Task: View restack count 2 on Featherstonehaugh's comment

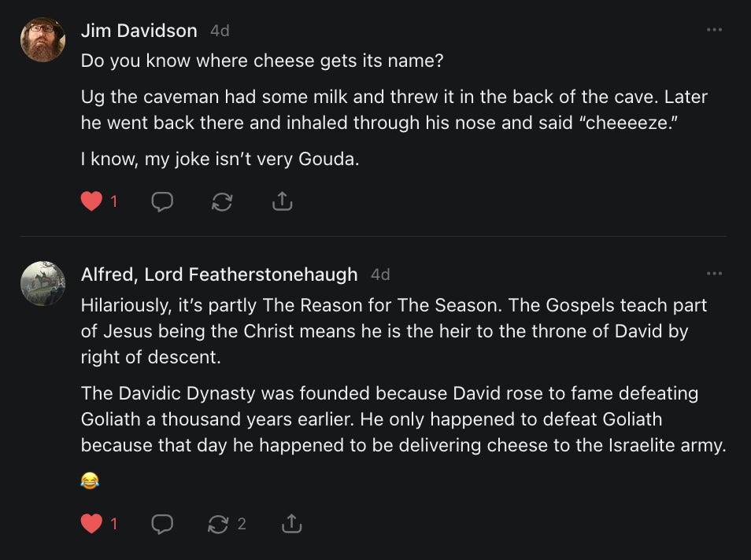Action: [242, 523]
